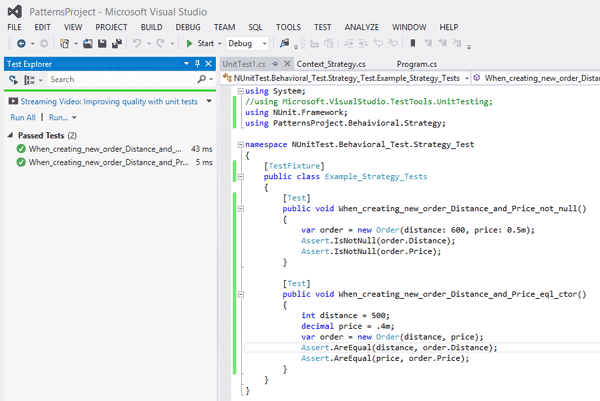
Task: Click the clear bookmarks toolbar icon
Action: tap(457, 43)
